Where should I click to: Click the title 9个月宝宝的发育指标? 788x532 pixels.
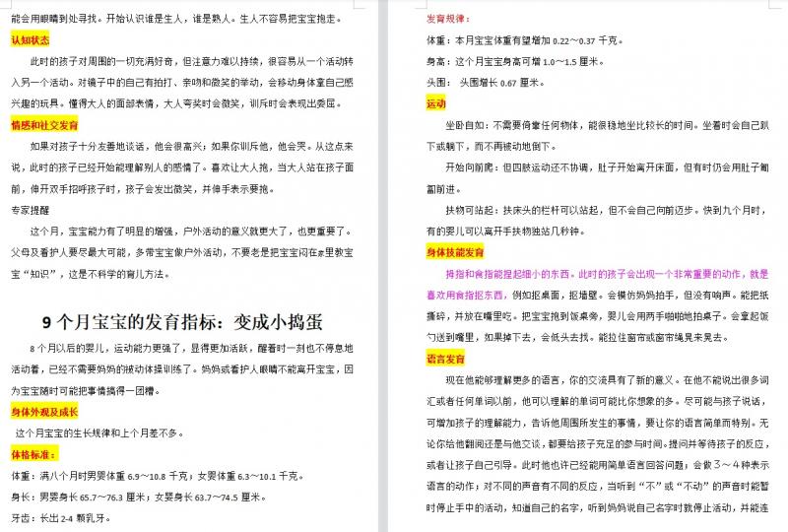182,323
